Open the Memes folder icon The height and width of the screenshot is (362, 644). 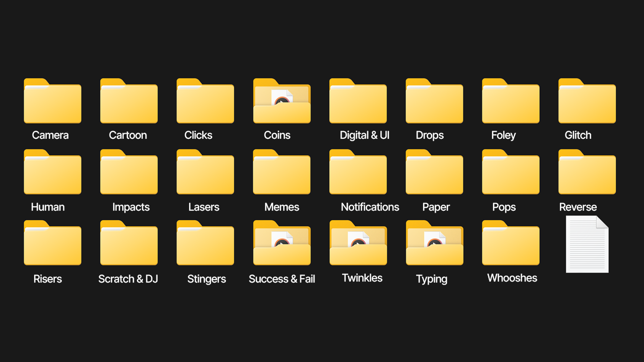[282, 172]
